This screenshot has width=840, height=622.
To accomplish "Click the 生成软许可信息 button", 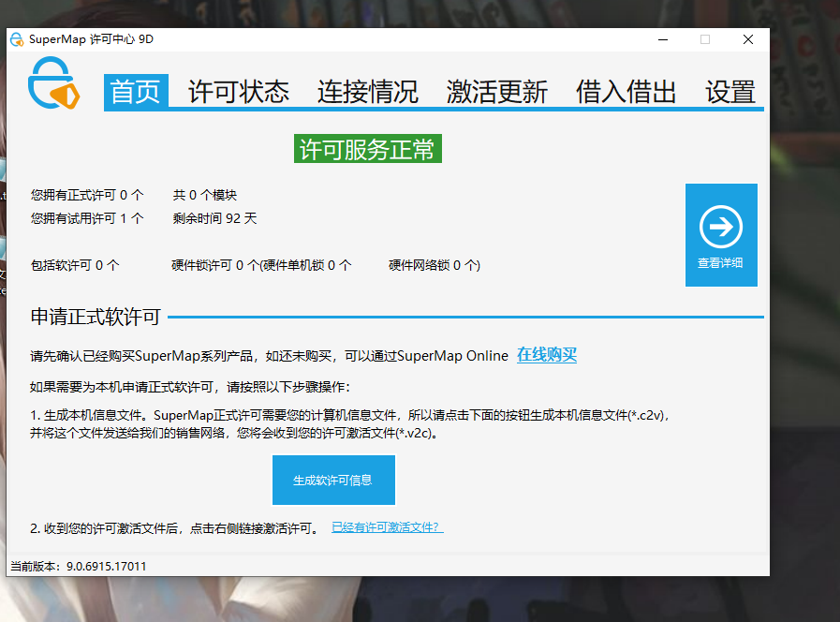I will (x=333, y=480).
